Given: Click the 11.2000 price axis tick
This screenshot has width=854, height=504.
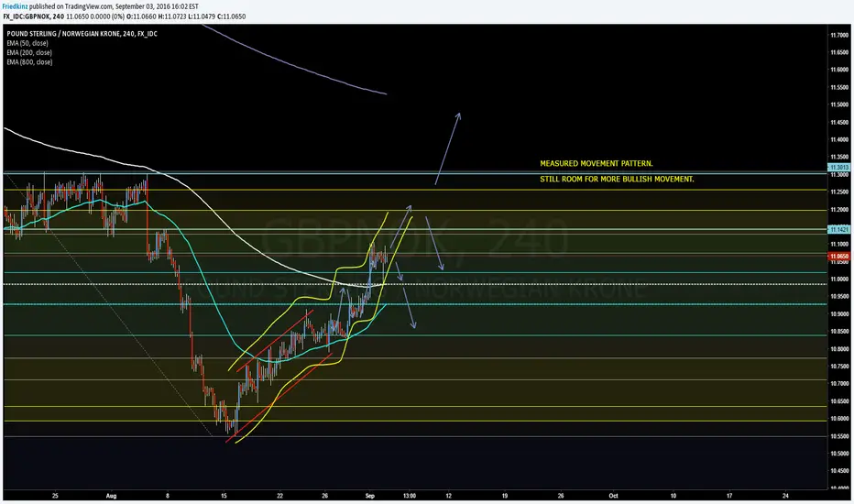Looking at the screenshot, I should click(x=839, y=209).
